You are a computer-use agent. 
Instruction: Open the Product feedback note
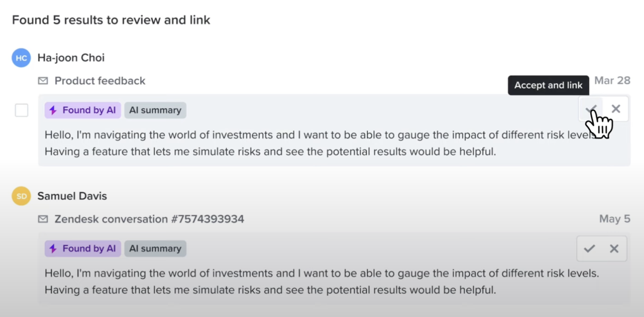tap(100, 81)
